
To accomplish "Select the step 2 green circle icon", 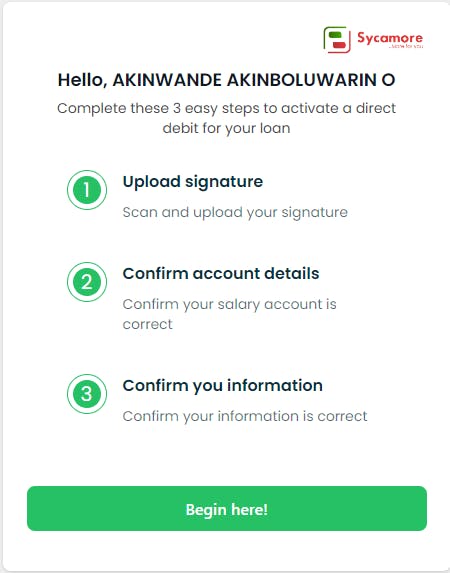I will pyautogui.click(x=87, y=282).
